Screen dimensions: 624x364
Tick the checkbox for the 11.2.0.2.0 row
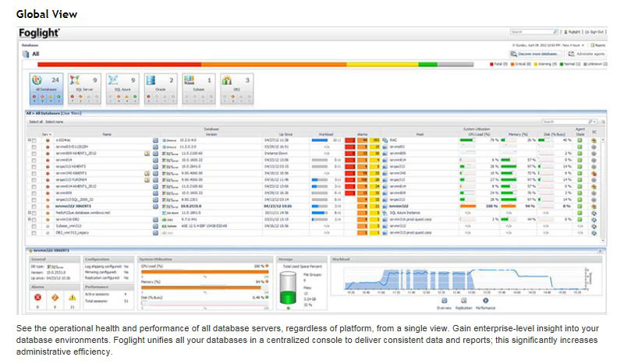(34, 147)
